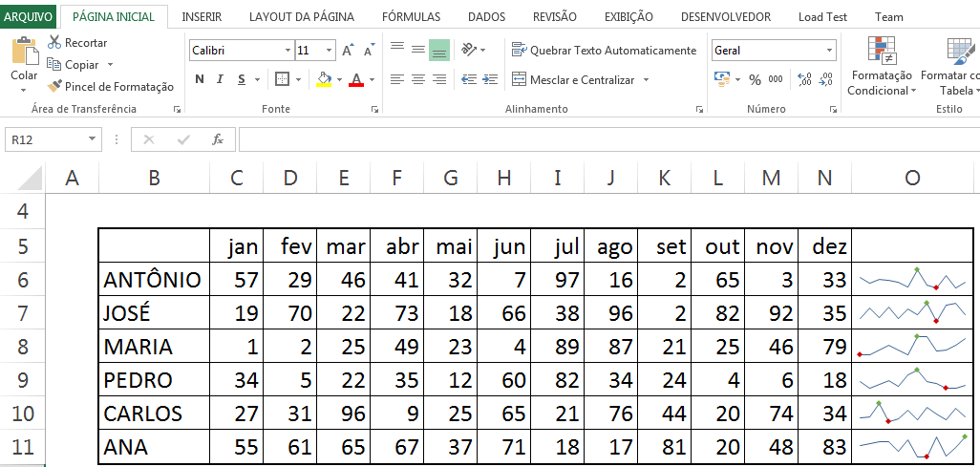Switch to FÓRMULAS tab

click(x=412, y=17)
